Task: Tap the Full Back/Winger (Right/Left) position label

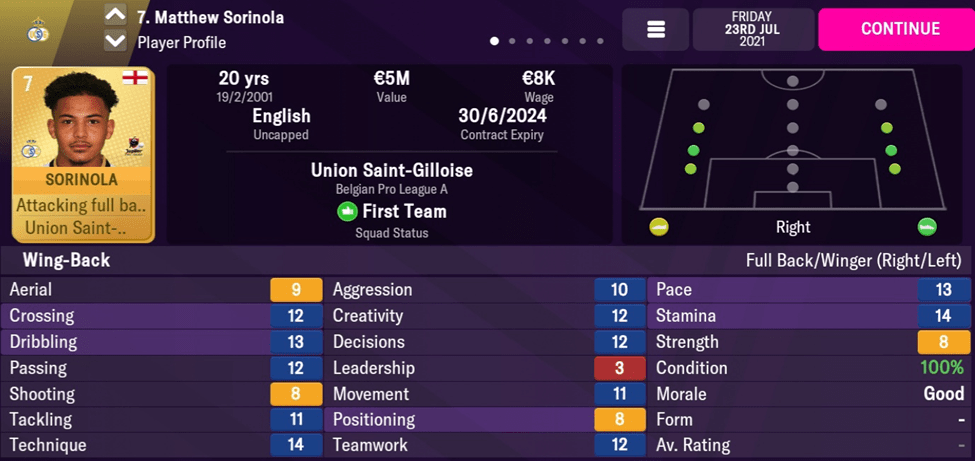Action: point(854,261)
